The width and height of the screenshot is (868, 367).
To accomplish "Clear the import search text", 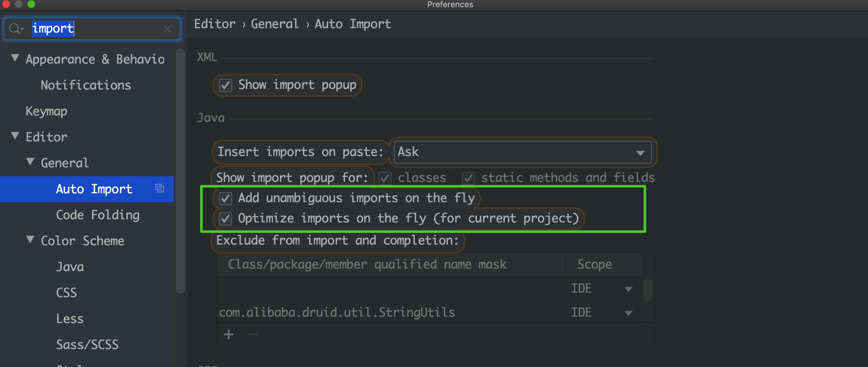I will tap(167, 29).
